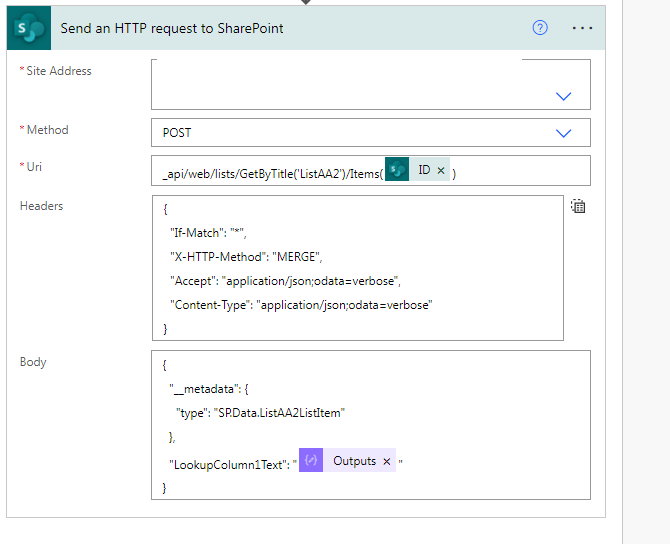The height and width of the screenshot is (544, 670).
Task: Click the SharePoint connector icon in header
Action: point(29,28)
